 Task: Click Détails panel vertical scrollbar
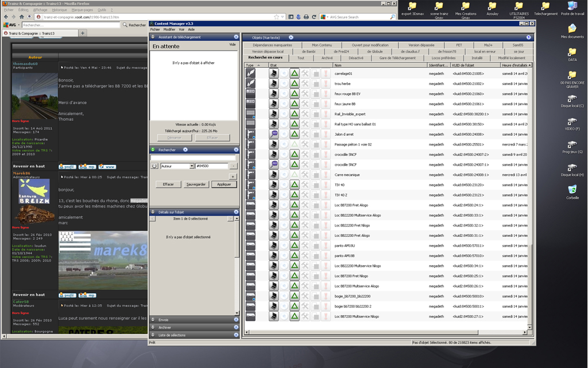pyautogui.click(x=237, y=266)
